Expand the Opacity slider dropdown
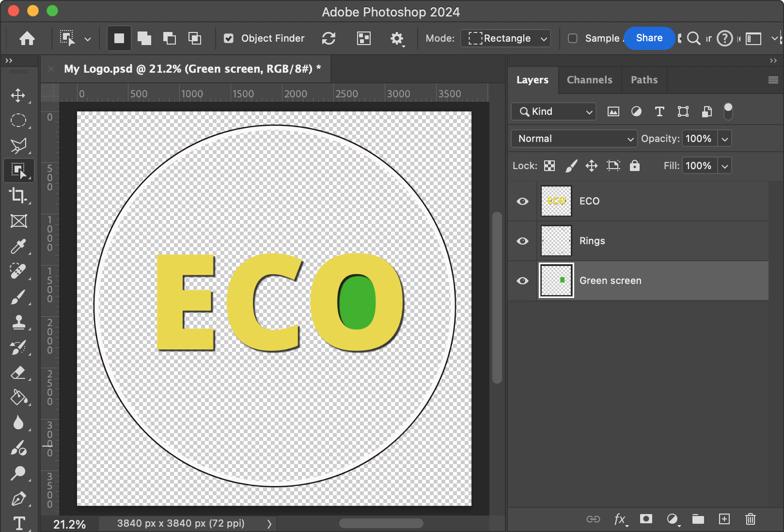 click(724, 139)
